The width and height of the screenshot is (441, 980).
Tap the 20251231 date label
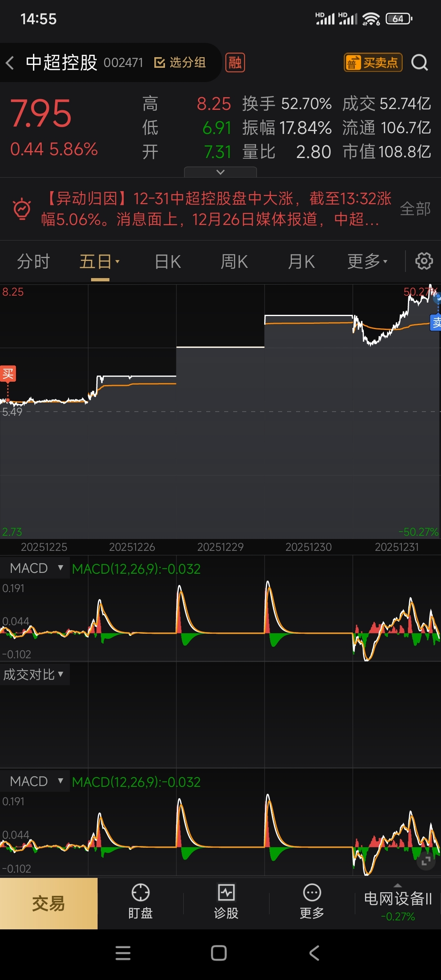coord(397,547)
